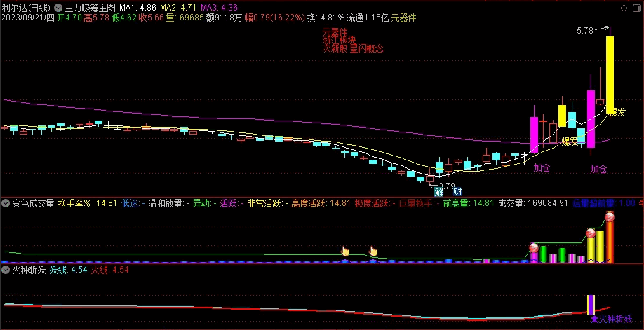Screen dimensions: 644x330
Task: Click the yellow 元器件 sector in header row
Action: point(403,18)
